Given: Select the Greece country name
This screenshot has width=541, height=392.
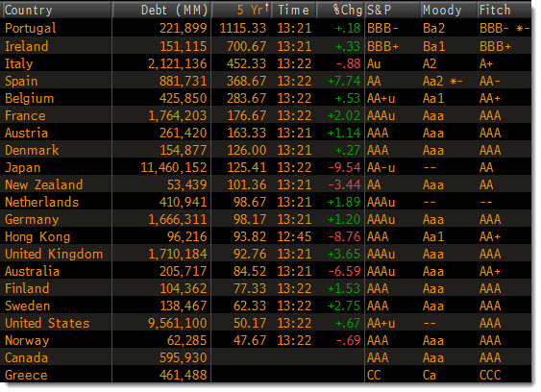Looking at the screenshot, I should pos(26,375).
